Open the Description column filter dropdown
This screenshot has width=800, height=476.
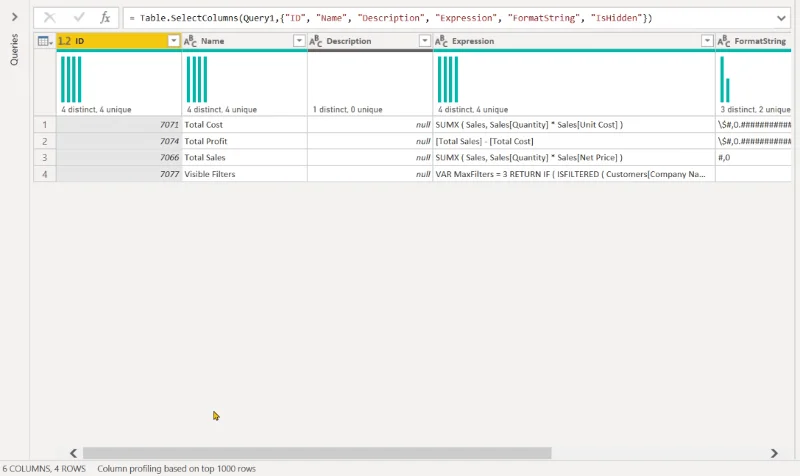pyautogui.click(x=424, y=41)
